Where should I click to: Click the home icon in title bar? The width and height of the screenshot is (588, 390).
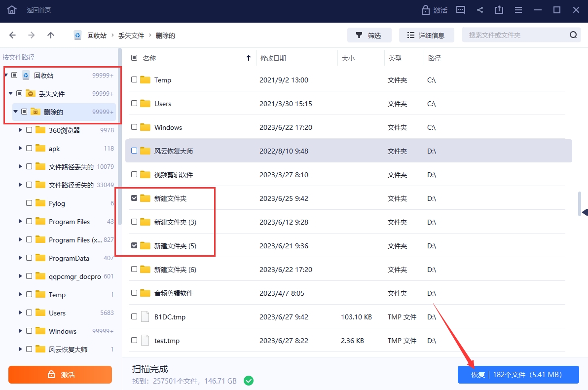[x=12, y=10]
